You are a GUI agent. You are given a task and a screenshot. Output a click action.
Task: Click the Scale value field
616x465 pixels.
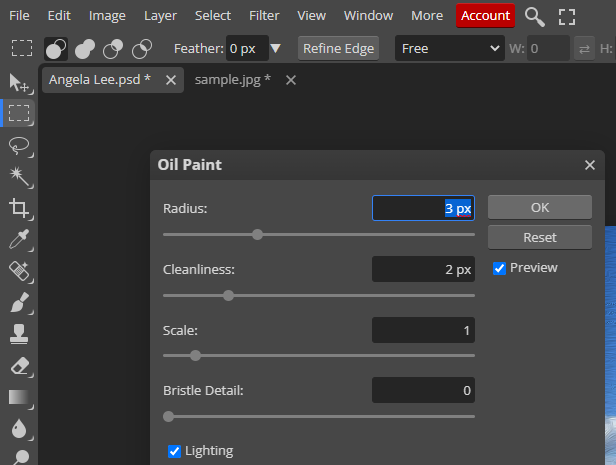click(423, 330)
